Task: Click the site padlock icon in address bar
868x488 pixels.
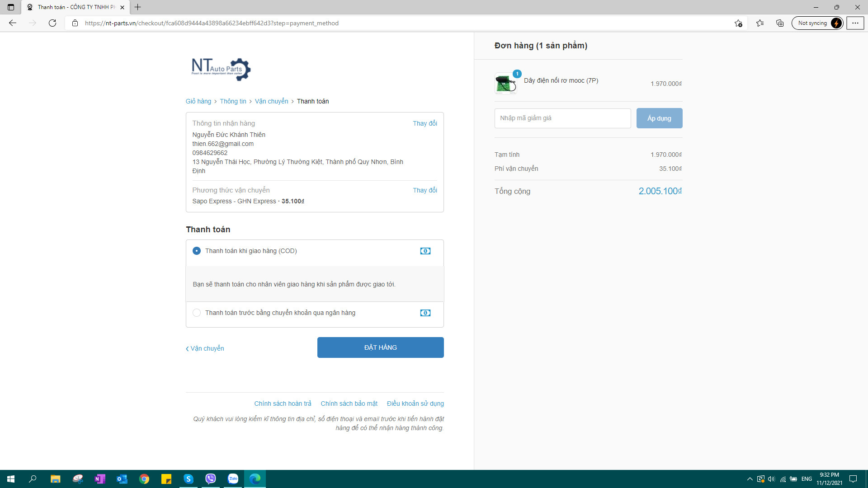Action: click(x=75, y=23)
